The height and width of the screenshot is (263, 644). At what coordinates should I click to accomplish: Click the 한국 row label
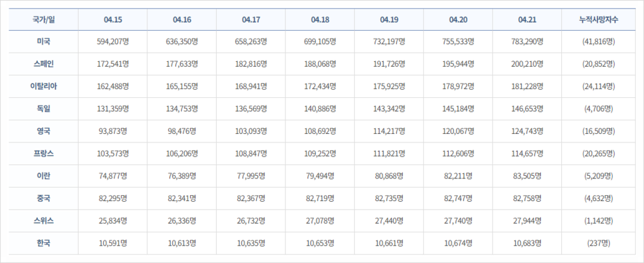[x=43, y=243]
